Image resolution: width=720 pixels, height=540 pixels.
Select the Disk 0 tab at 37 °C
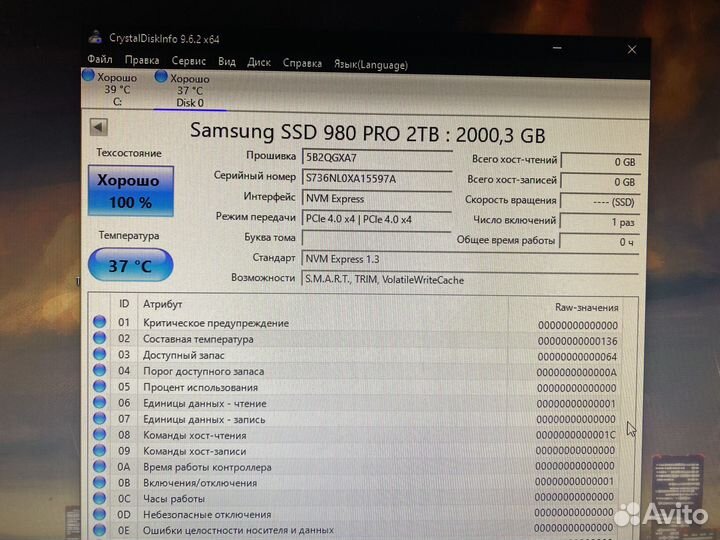tap(190, 90)
